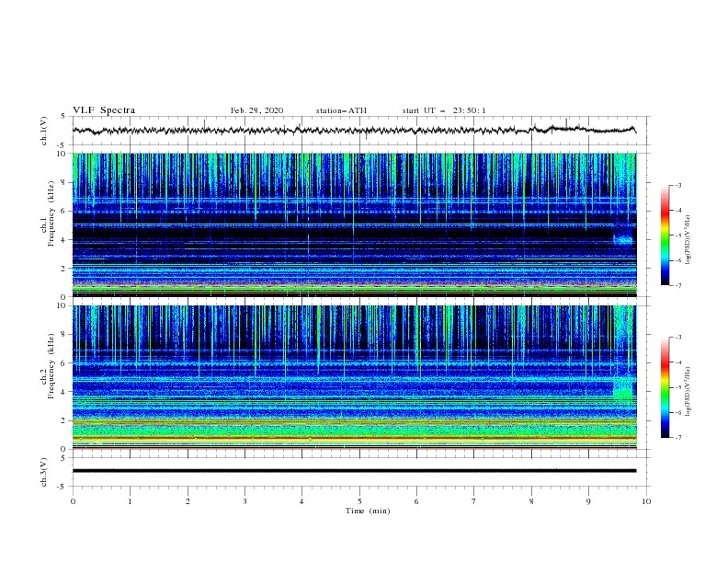Click the VLF Spectra title text
Image resolution: width=728 pixels, height=563 pixels.
coord(104,110)
